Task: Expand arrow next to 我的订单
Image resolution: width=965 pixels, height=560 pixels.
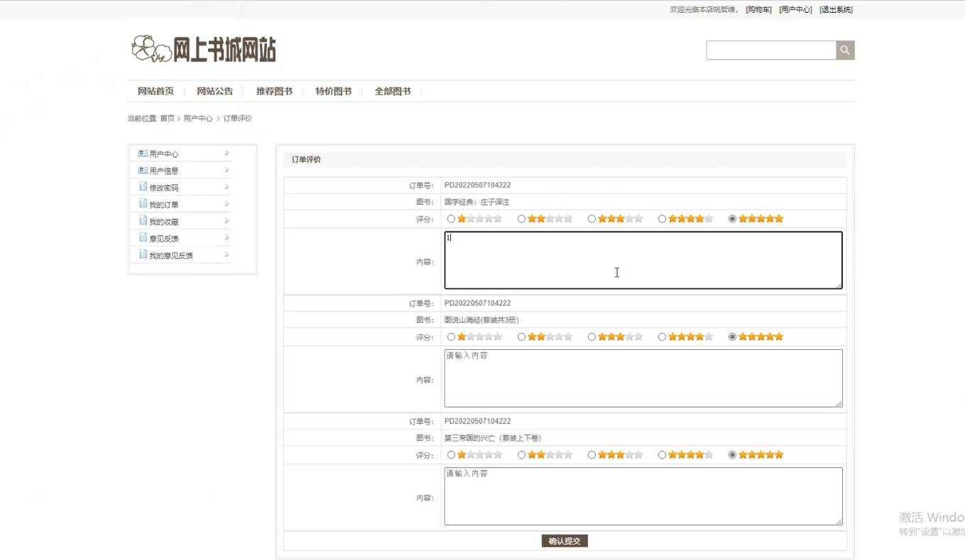Action: [227, 204]
